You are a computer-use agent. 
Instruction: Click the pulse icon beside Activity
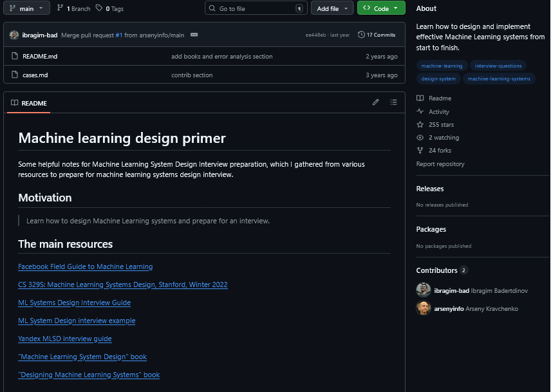tap(420, 111)
